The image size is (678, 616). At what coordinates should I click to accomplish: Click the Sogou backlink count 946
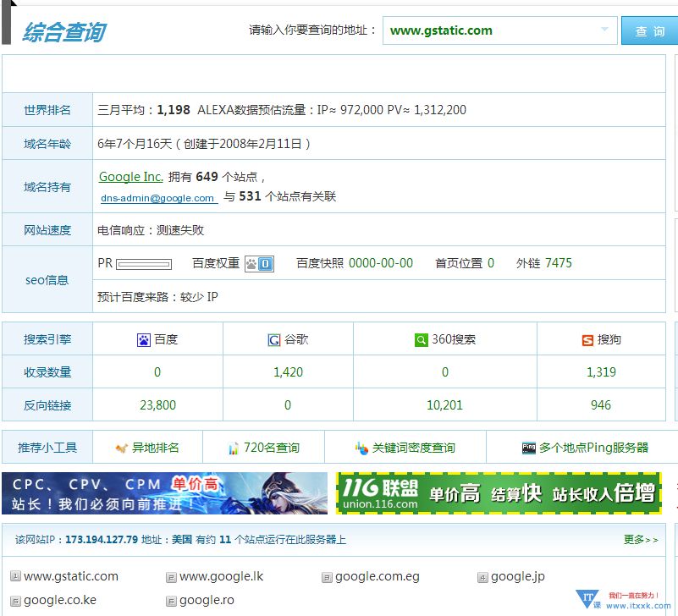[601, 405]
